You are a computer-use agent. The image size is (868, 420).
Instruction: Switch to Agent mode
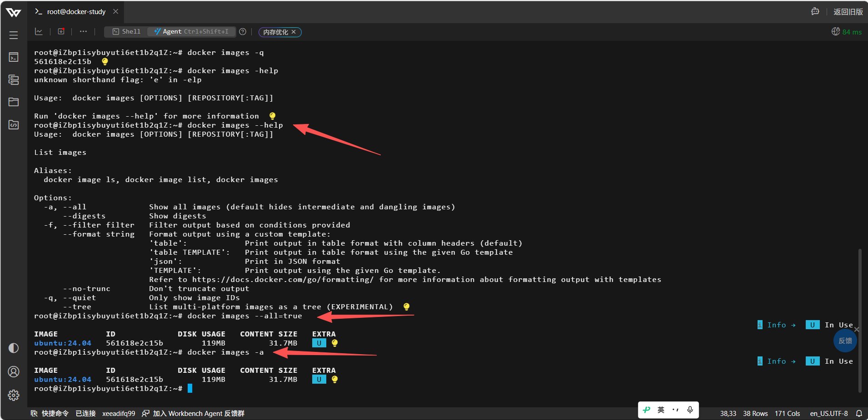tap(191, 31)
